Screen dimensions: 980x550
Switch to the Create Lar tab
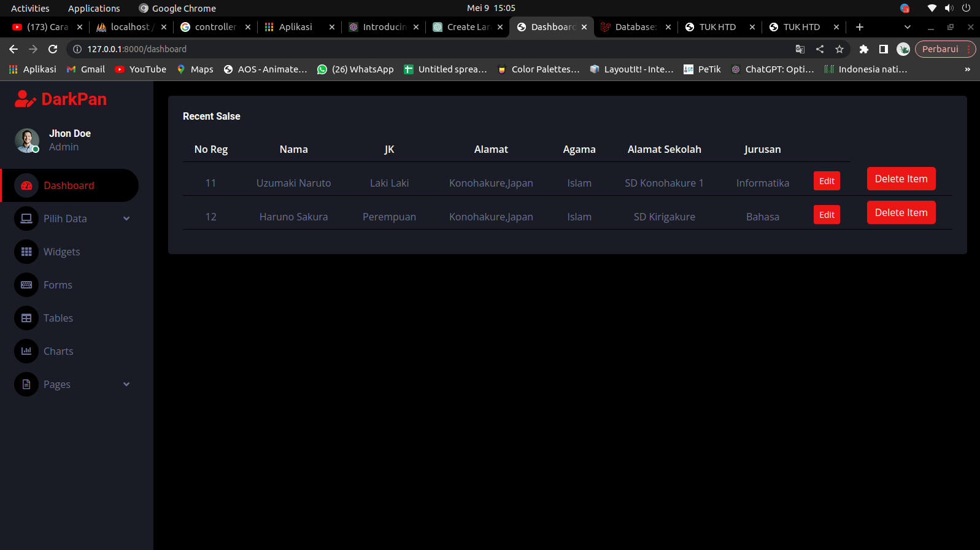coord(467,27)
